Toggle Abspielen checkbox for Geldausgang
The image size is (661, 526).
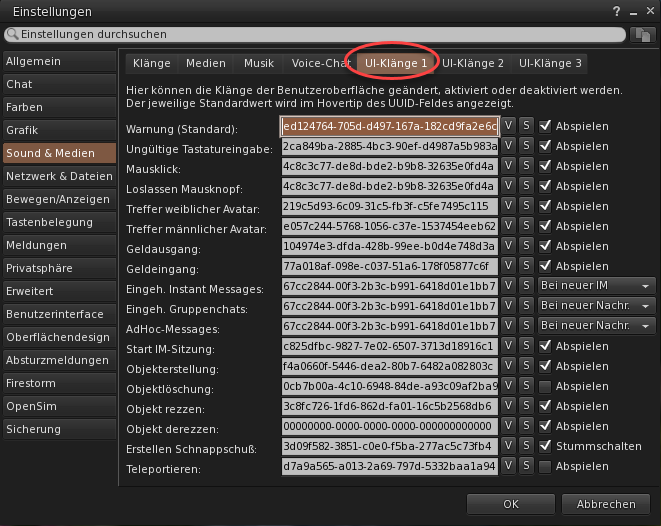(x=545, y=247)
